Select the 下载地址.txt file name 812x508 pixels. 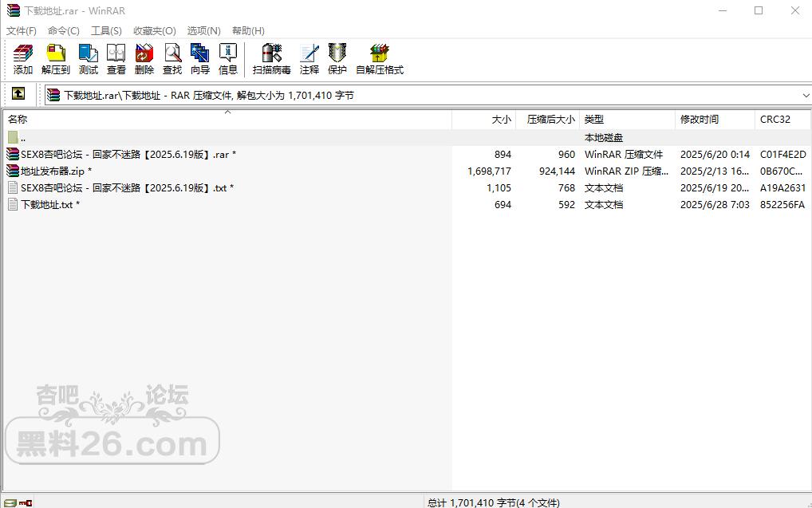click(x=50, y=204)
